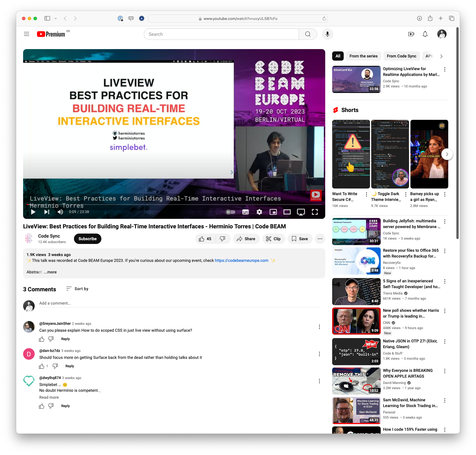Open notifications via the bell icon
Screen dimensions: 476x455
(425, 34)
